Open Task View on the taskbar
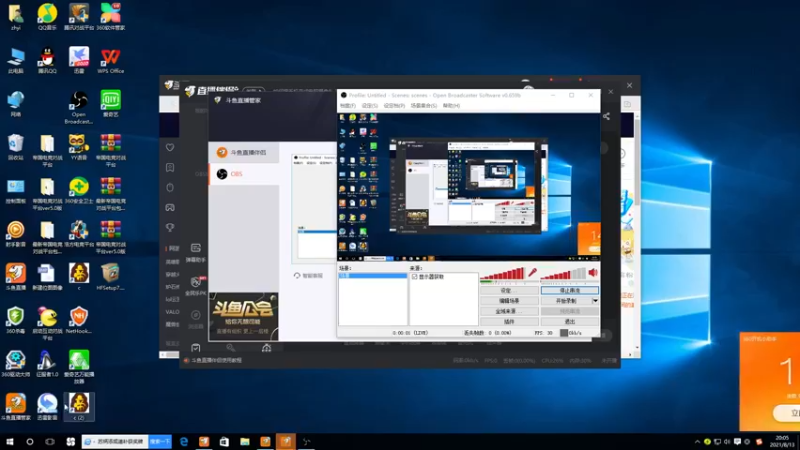 [49, 442]
